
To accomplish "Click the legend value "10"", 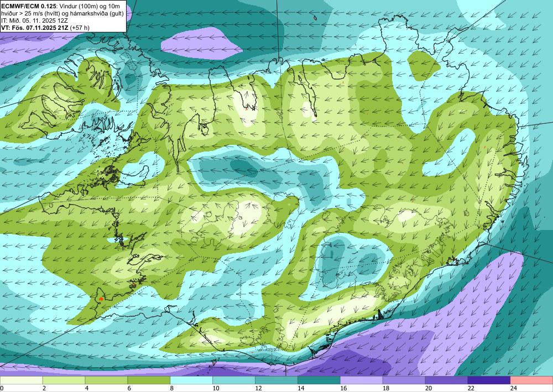I will pyautogui.click(x=216, y=388).
